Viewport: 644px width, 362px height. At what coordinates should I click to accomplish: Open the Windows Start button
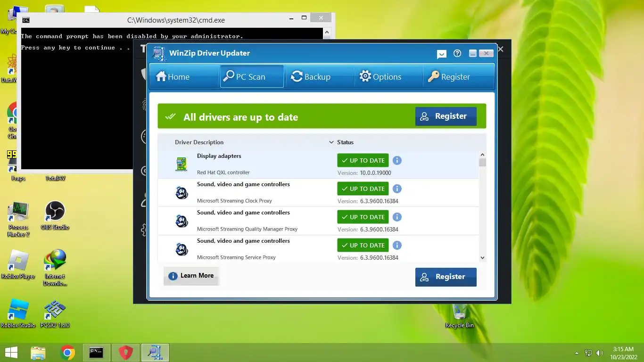(x=11, y=353)
